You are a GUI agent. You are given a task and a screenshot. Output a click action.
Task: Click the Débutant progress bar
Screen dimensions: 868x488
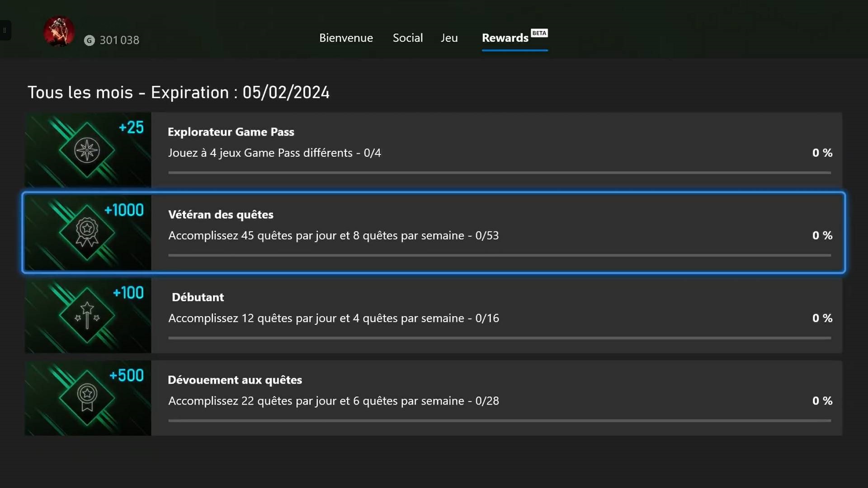499,338
